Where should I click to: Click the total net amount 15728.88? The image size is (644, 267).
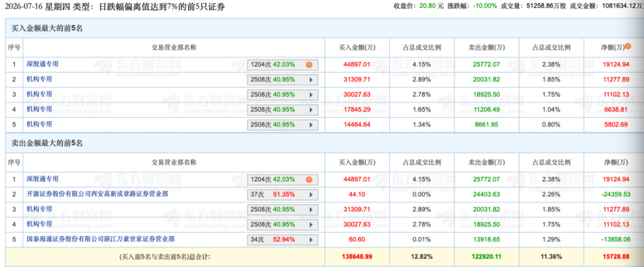click(615, 256)
